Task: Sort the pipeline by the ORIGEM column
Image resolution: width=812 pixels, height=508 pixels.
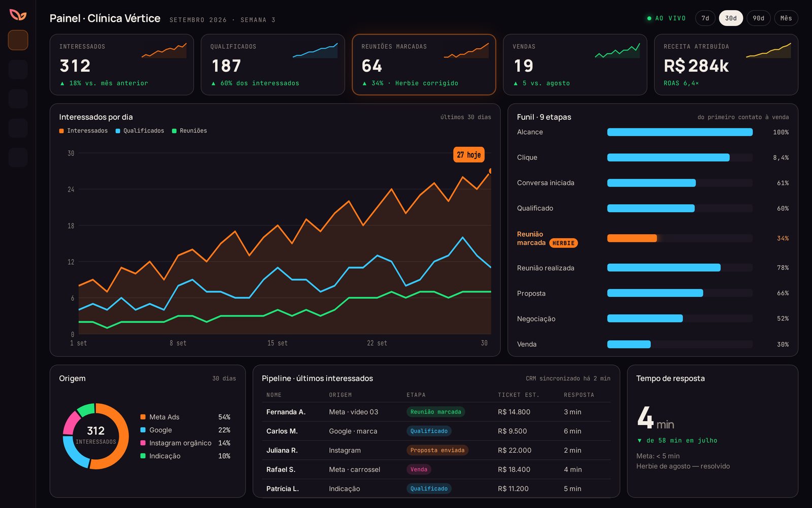Action: coord(340,395)
